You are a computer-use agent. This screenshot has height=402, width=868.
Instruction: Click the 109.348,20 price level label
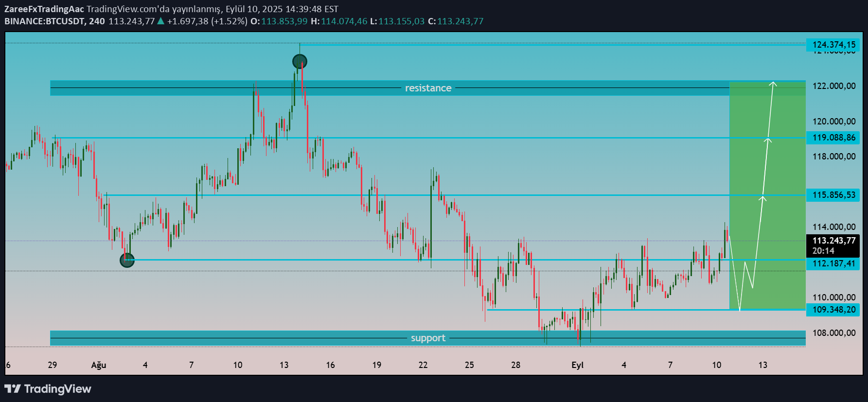(833, 310)
